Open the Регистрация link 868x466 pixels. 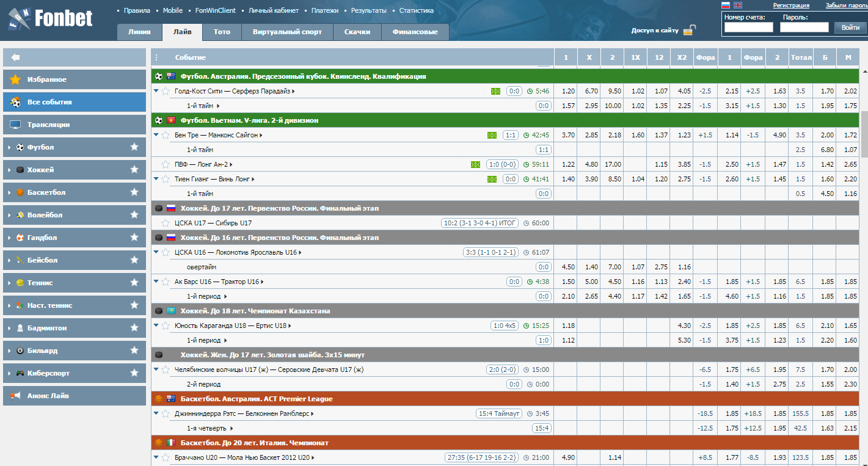pyautogui.click(x=791, y=5)
